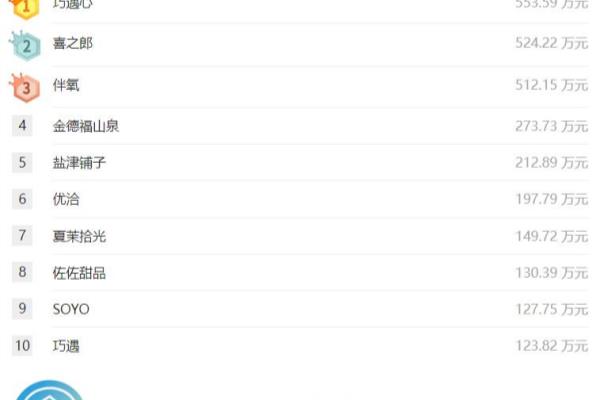Viewport: 600px width, 400px height.
Task: Click the orange rank 3 medal icon
Action: pyautogui.click(x=25, y=88)
